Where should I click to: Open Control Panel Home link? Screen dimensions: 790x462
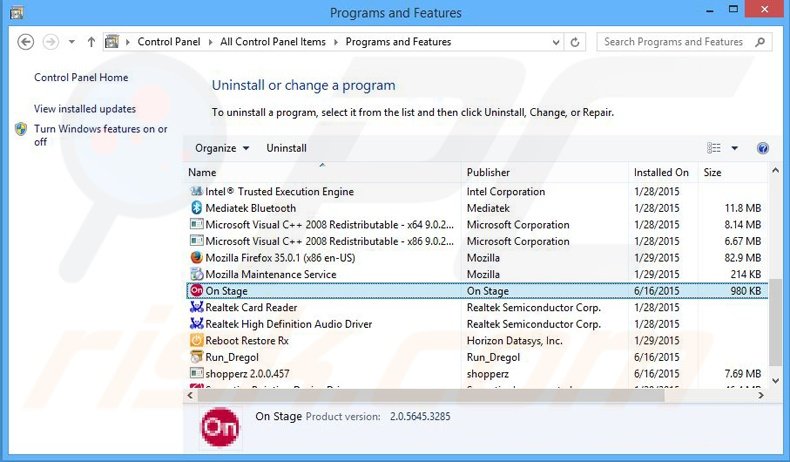(81, 78)
